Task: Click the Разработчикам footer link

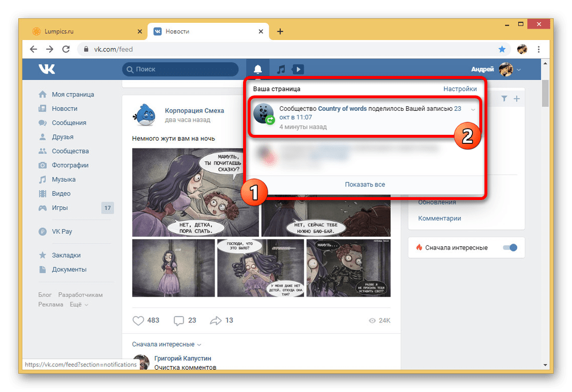Action: [x=80, y=295]
